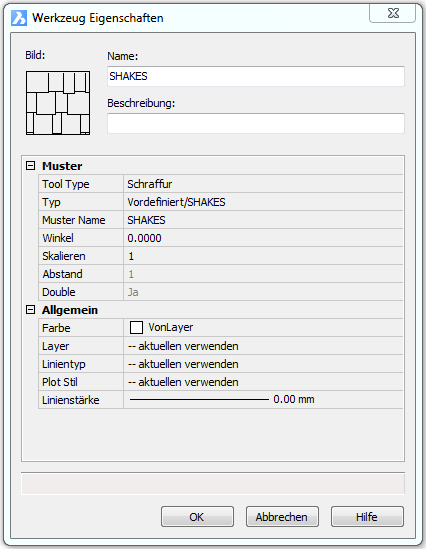Collapse the Allgemein section
Screen dimensions: 426x549
tap(31, 310)
